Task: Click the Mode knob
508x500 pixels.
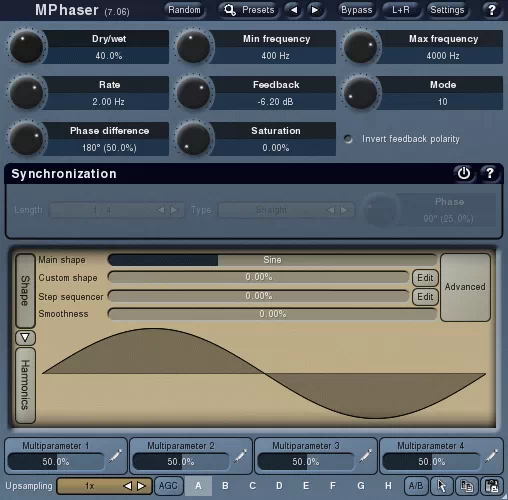Action: click(x=360, y=93)
